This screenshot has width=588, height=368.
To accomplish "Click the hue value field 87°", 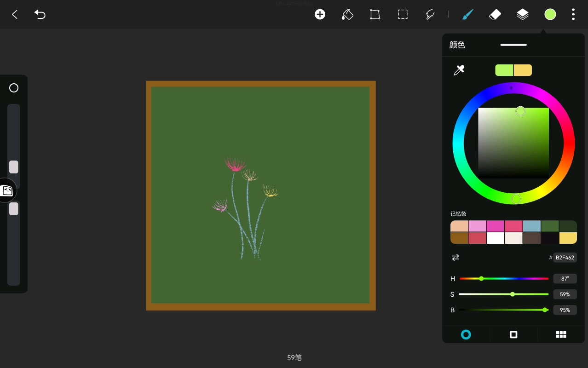I will click(x=565, y=279).
